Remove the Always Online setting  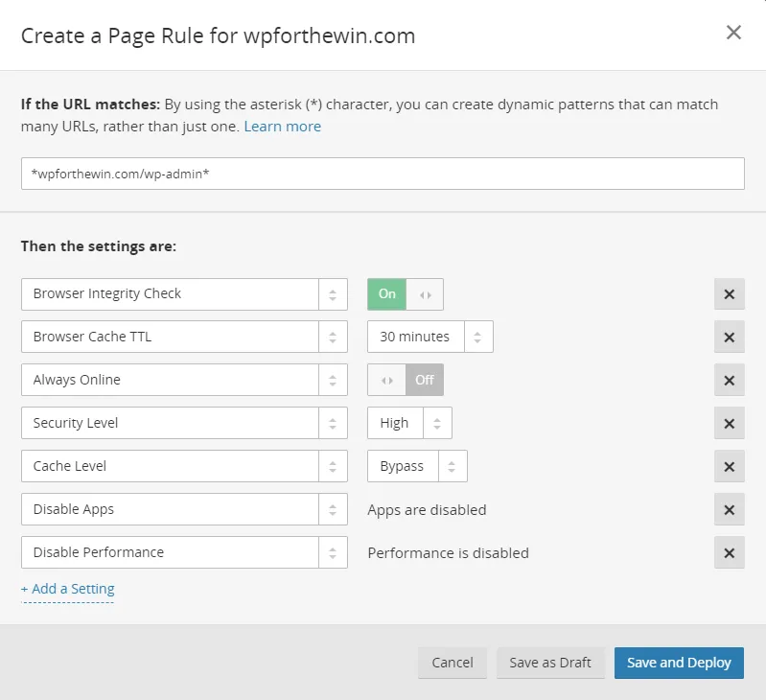(x=729, y=380)
